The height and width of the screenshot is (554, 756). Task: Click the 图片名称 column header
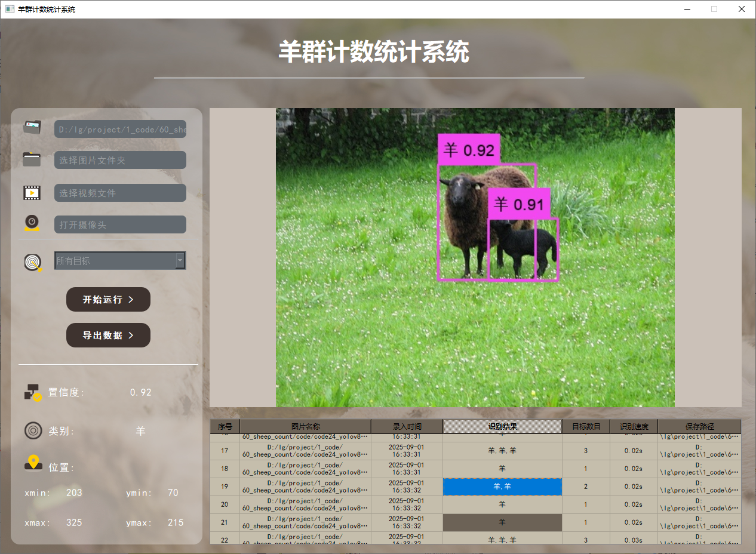[x=306, y=426]
